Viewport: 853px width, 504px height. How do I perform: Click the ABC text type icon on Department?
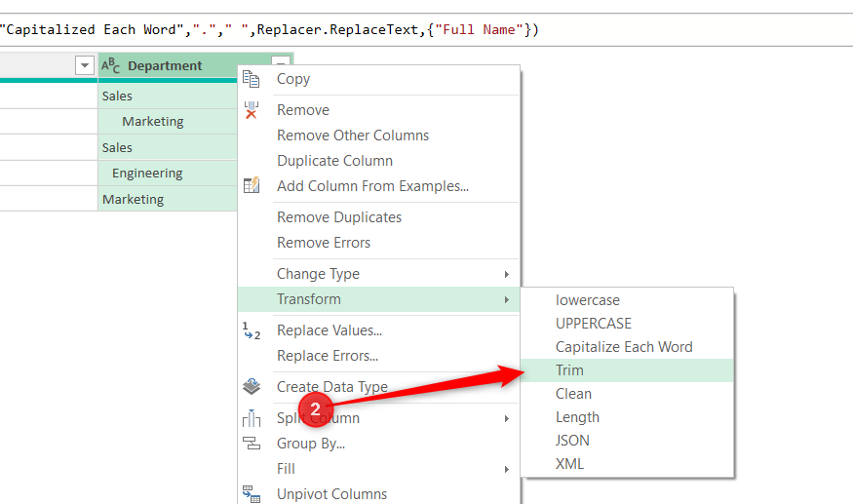point(110,65)
